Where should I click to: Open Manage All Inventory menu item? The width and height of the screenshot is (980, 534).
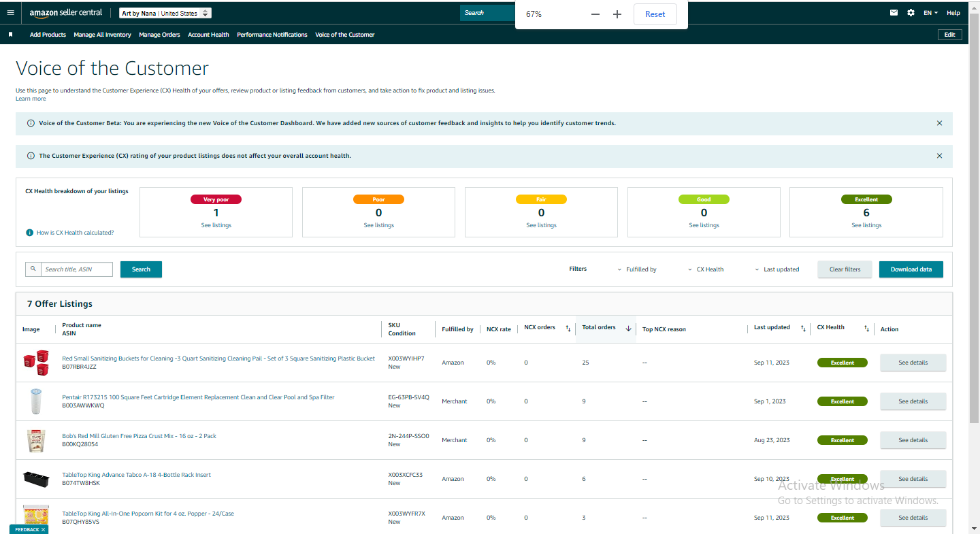(x=102, y=35)
